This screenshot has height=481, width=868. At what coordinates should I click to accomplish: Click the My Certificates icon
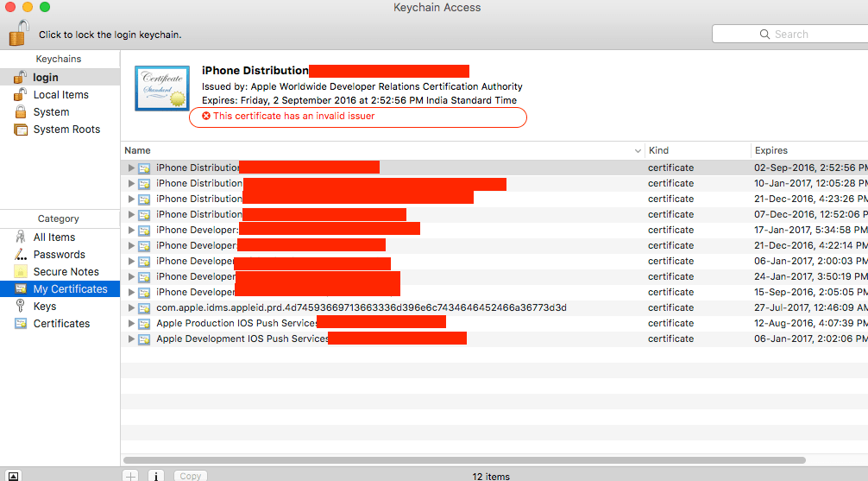pos(21,288)
